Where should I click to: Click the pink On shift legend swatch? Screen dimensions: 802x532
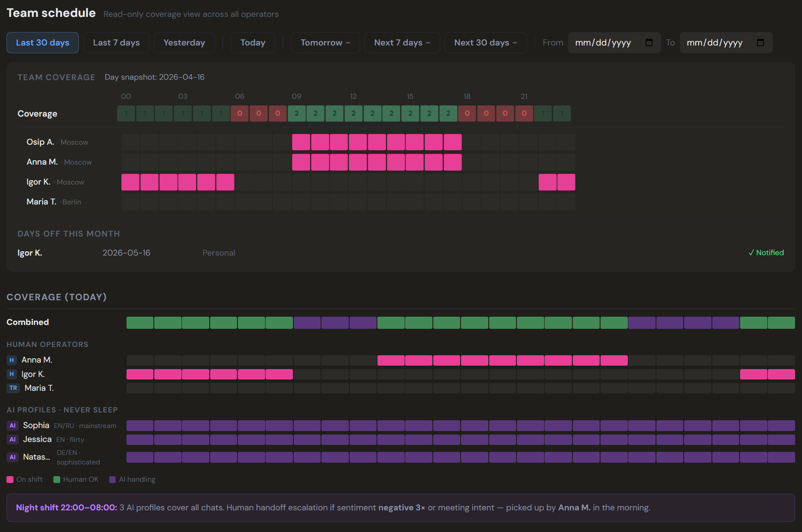(10, 480)
